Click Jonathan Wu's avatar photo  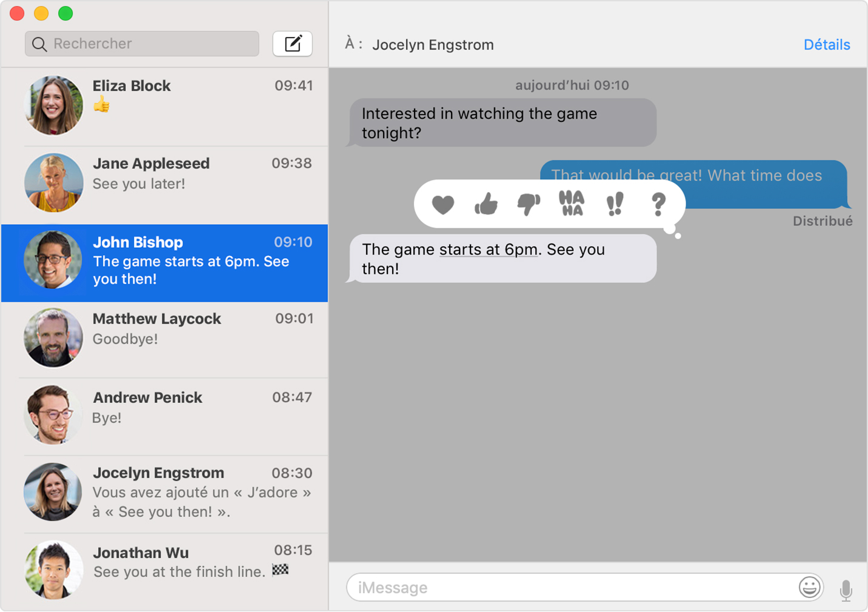(53, 570)
